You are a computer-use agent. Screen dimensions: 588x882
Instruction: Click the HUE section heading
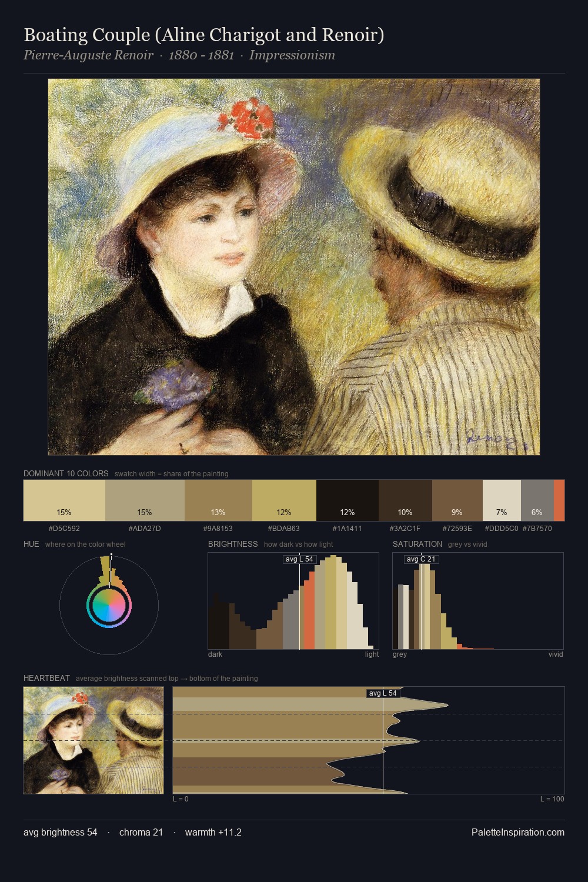[x=31, y=544]
